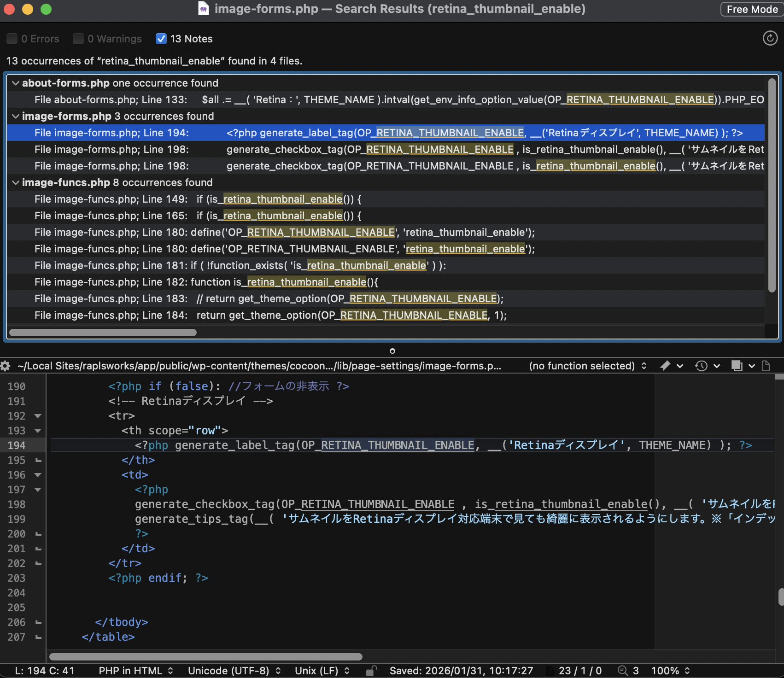Viewport: 784px width, 678px height.
Task: Enable the 0 Errors checkbox
Action: point(12,39)
